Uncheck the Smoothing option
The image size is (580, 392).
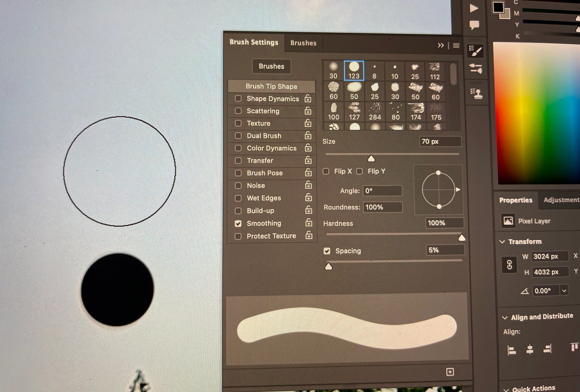pos(238,223)
